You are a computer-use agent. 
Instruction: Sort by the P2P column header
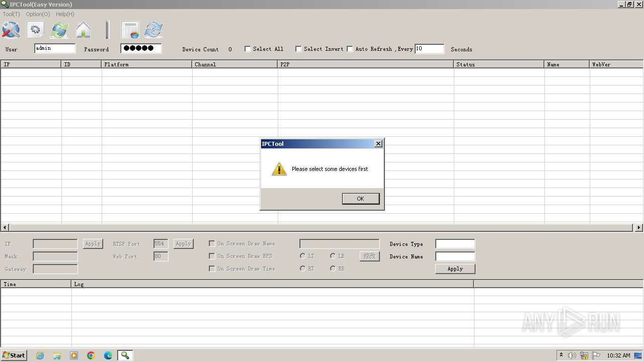366,64
